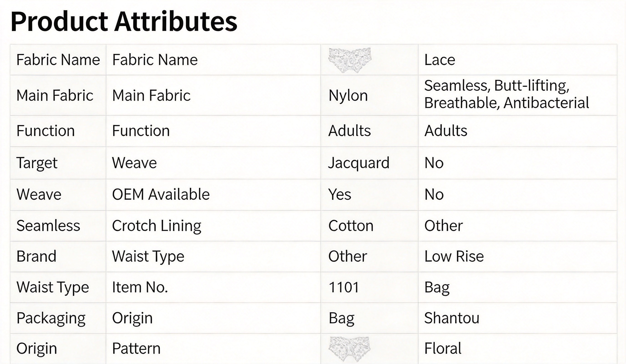Viewport: 626px width, 364px height.
Task: Click the Pattern label
Action: [x=136, y=348]
